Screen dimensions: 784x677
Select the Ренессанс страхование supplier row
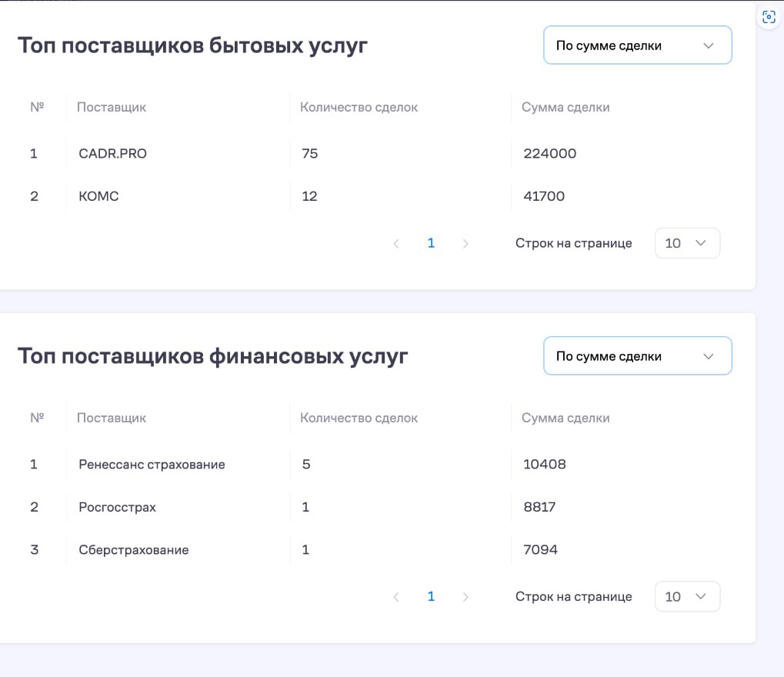pyautogui.click(x=152, y=465)
